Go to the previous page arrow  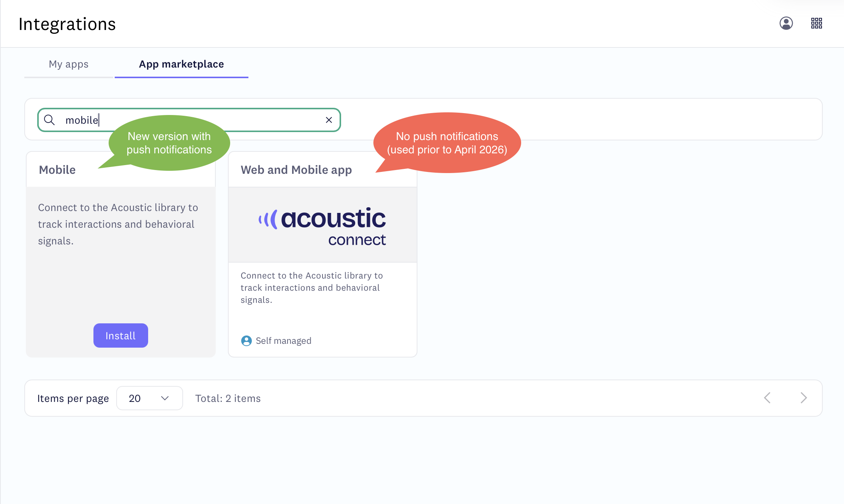(767, 398)
